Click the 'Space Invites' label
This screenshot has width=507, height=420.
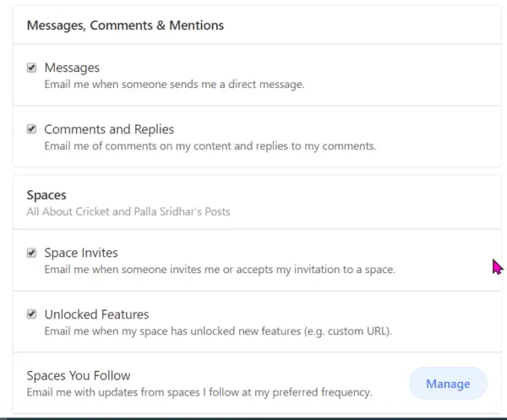tap(81, 253)
